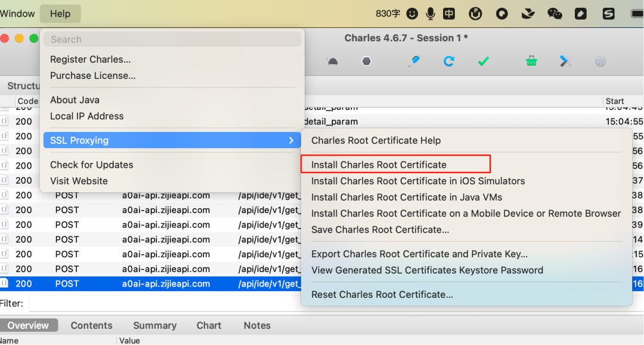This screenshot has height=345, width=644.
Task: Open Compose with the blue pen icon
Action: (x=414, y=61)
